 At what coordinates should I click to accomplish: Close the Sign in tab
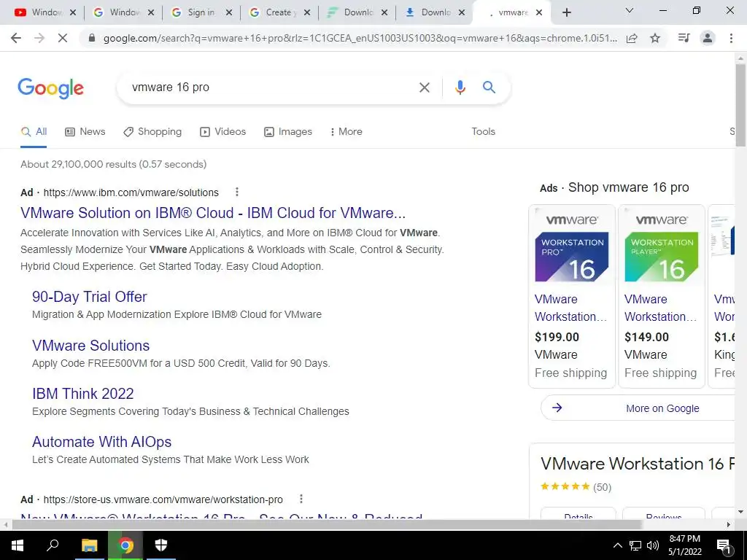click(x=228, y=13)
